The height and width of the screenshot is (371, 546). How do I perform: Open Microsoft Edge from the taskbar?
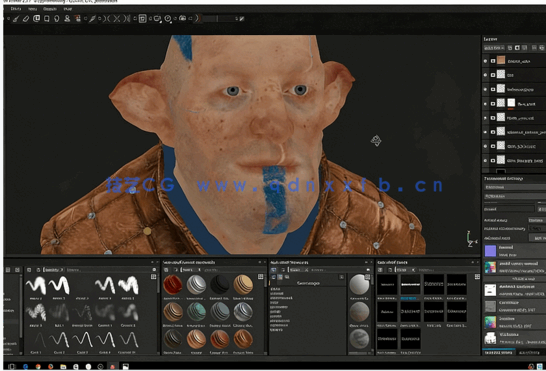(x=25, y=366)
